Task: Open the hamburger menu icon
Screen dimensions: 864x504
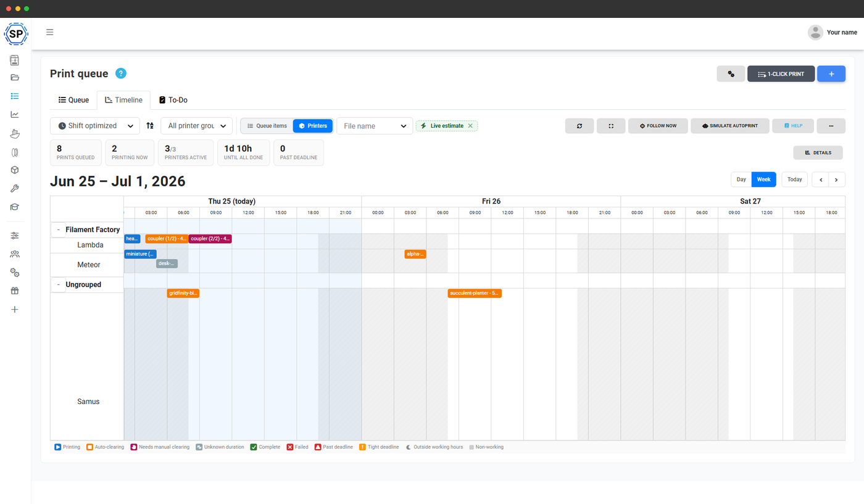Action: tap(49, 32)
